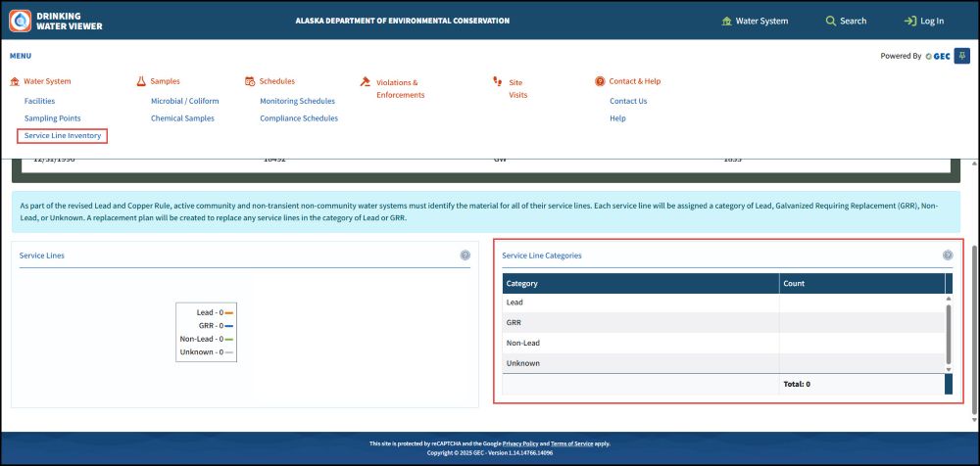980x466 pixels.
Task: Open Violations & Enforcements menu
Action: point(399,88)
